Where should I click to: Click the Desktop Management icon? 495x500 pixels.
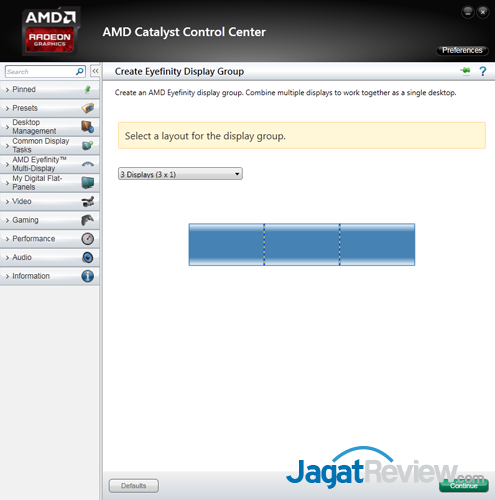88,127
